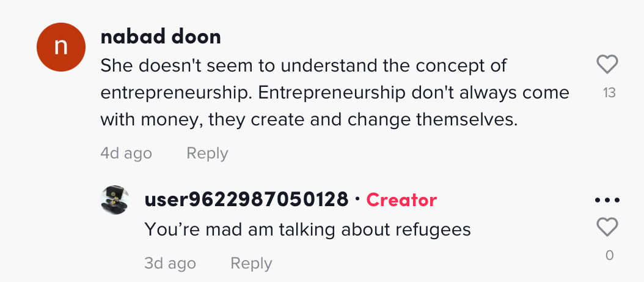Click the 13 likes count

tap(609, 93)
